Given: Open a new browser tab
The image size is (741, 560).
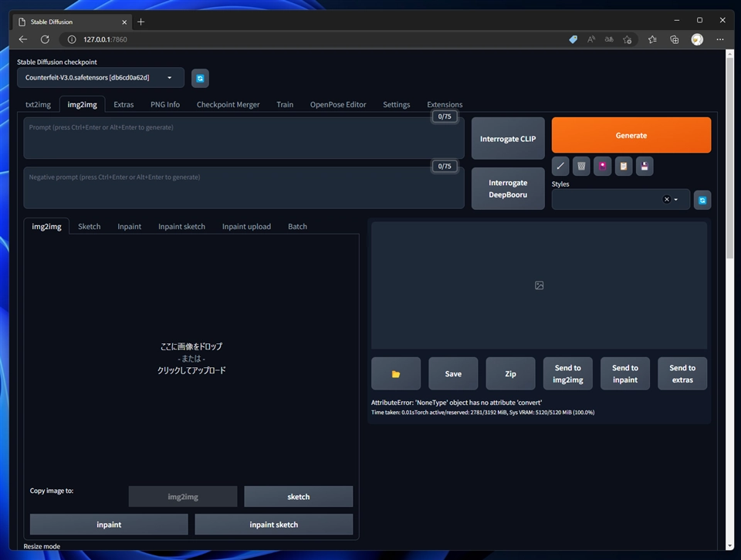Looking at the screenshot, I should tap(140, 22).
